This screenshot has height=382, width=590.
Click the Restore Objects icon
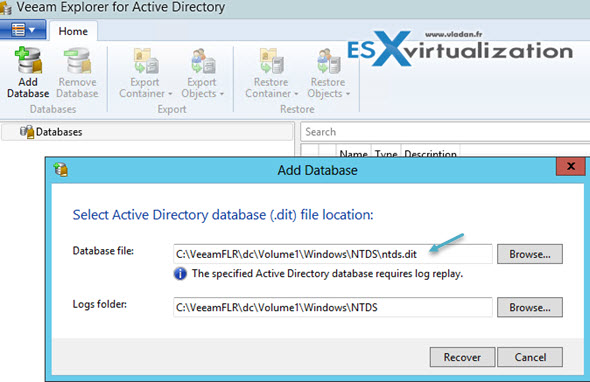click(x=328, y=60)
